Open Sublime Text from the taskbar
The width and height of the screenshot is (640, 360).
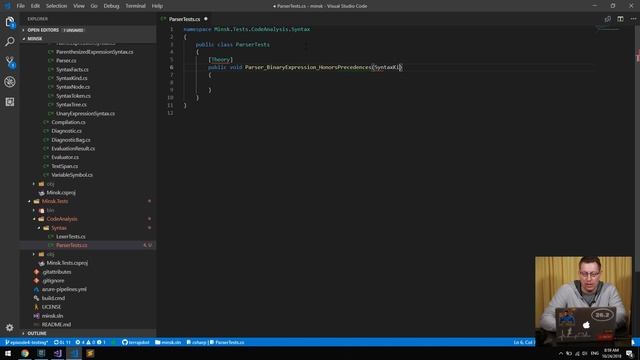90,353
